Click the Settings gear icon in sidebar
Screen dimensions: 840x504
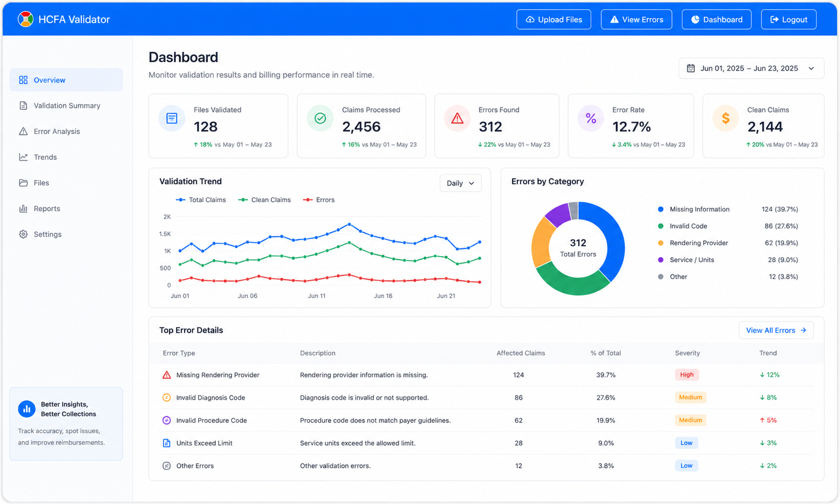(23, 234)
